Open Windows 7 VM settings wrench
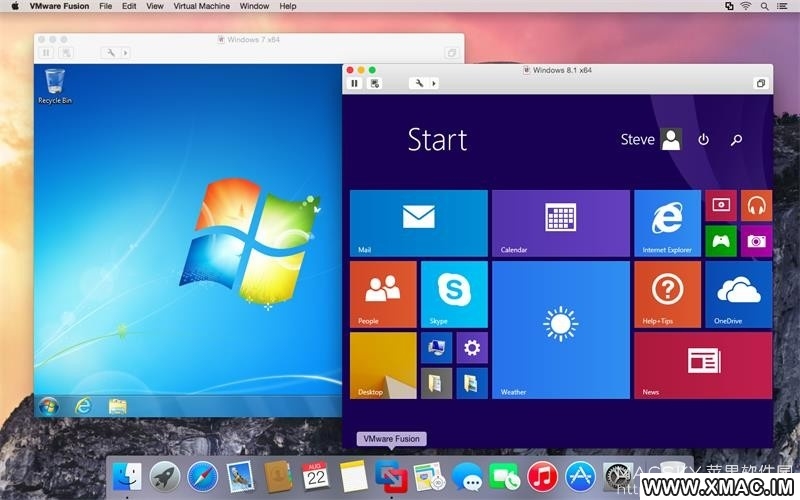 (x=111, y=53)
